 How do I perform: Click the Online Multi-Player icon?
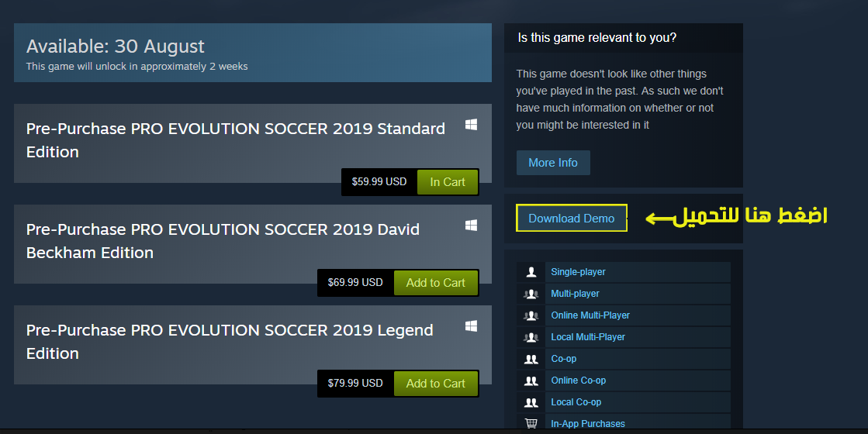point(531,315)
